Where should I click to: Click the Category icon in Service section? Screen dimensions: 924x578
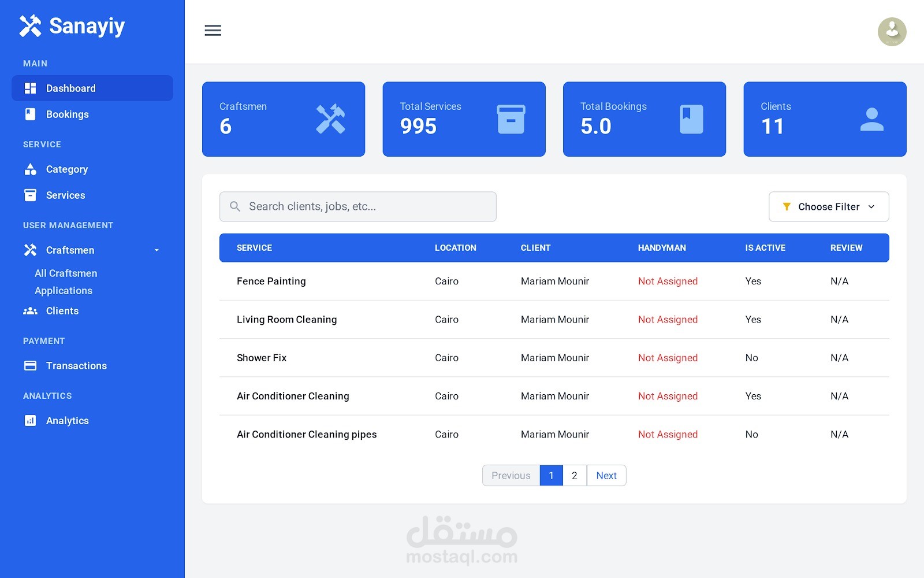pos(31,169)
